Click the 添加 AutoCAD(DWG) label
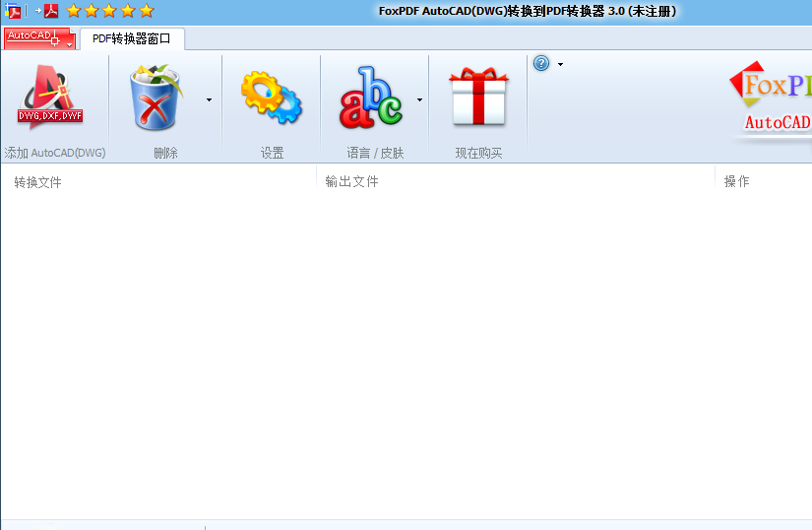This screenshot has height=530, width=812. [55, 153]
